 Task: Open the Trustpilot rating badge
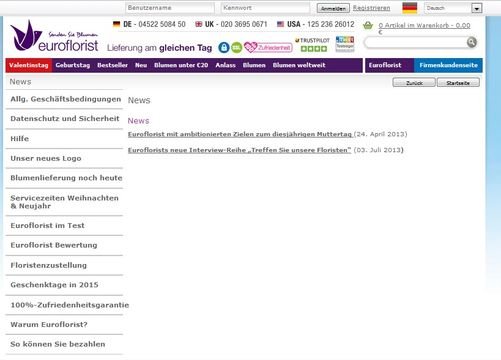point(312,44)
